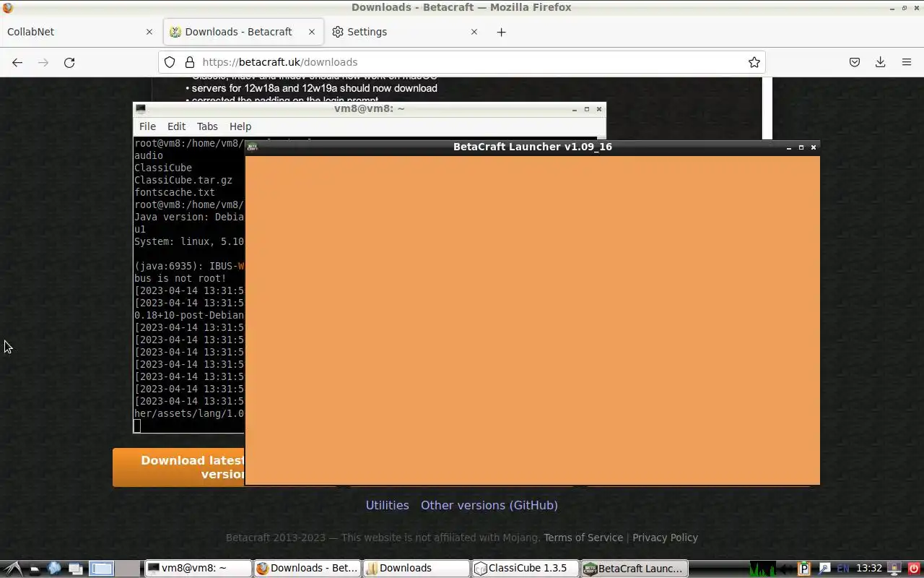The height and width of the screenshot is (578, 924).
Task: Switch to Downloads - Bet... Firefox taskbar button
Action: (x=307, y=569)
